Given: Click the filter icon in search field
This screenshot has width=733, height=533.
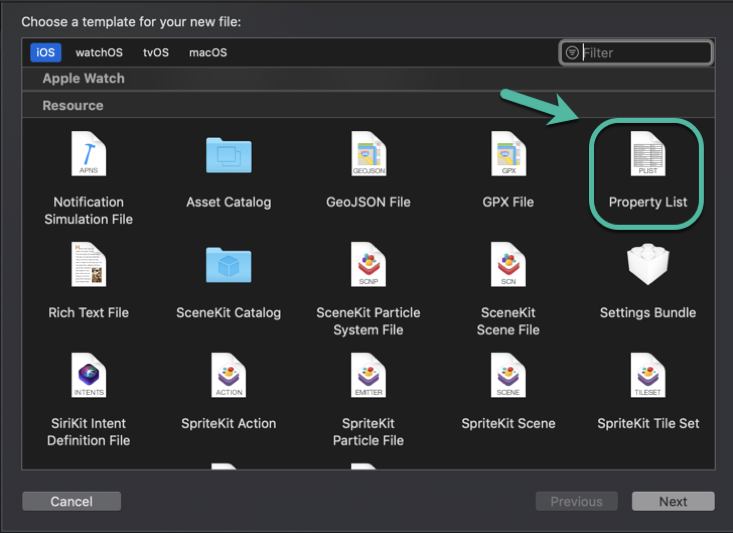Looking at the screenshot, I should [572, 52].
